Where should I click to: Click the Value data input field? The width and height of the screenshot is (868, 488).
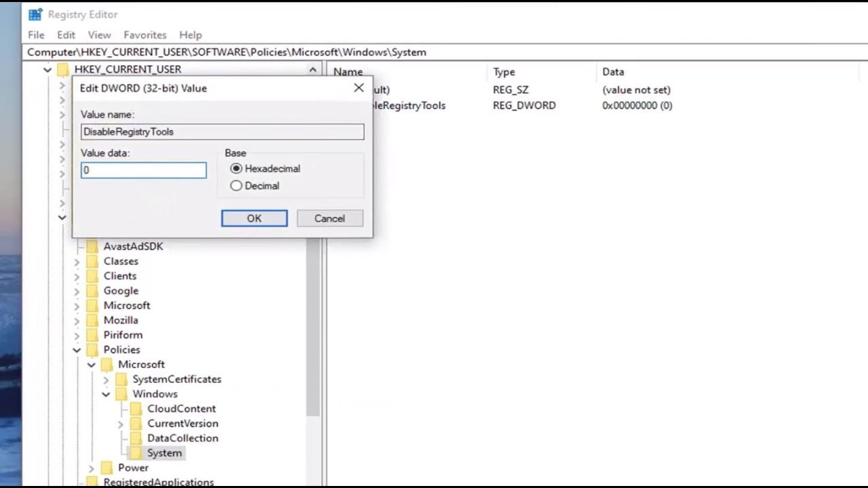coord(144,170)
